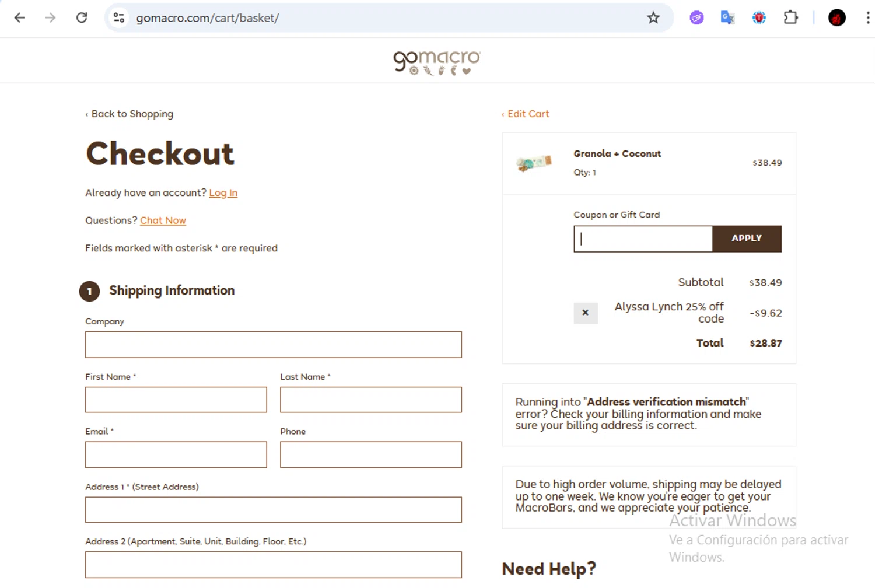Click the shipping delay notice text

[x=648, y=496]
